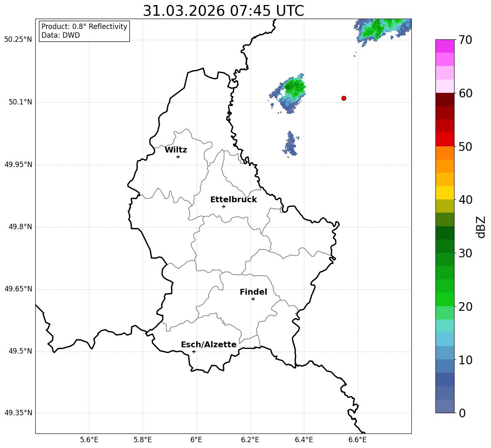Viewport: 491px width, 448px height.
Task: Click the 49.35°N latitude label
Action: coord(18,413)
